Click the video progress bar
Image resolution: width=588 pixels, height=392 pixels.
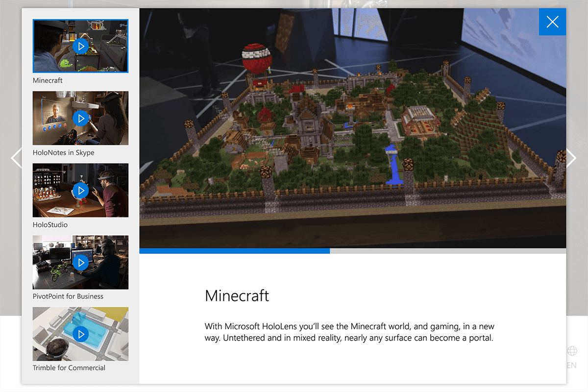[352, 251]
